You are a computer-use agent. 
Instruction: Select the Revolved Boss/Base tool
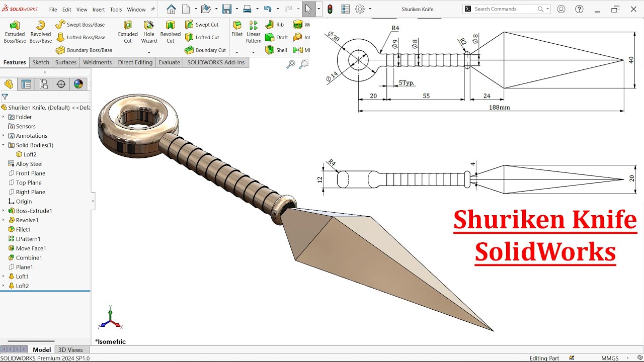click(x=41, y=32)
